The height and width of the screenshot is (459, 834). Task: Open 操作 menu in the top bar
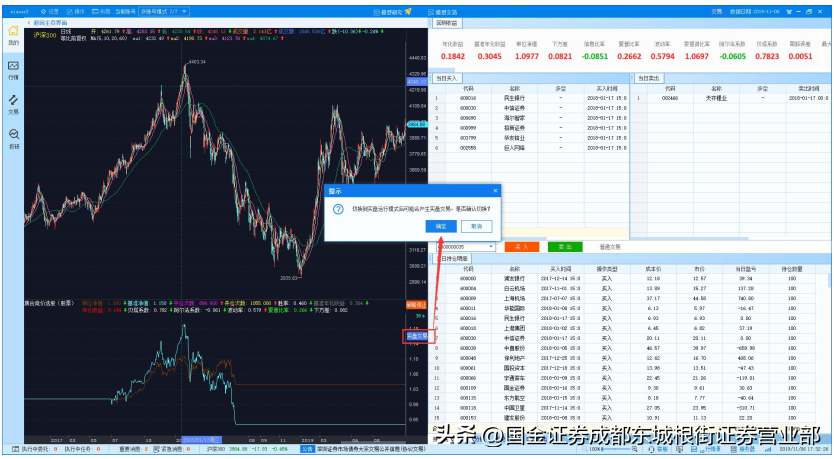[76, 11]
